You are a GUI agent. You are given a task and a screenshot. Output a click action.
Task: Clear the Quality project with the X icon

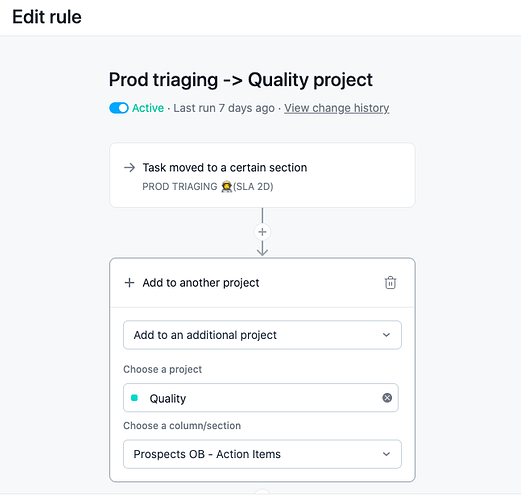click(387, 398)
